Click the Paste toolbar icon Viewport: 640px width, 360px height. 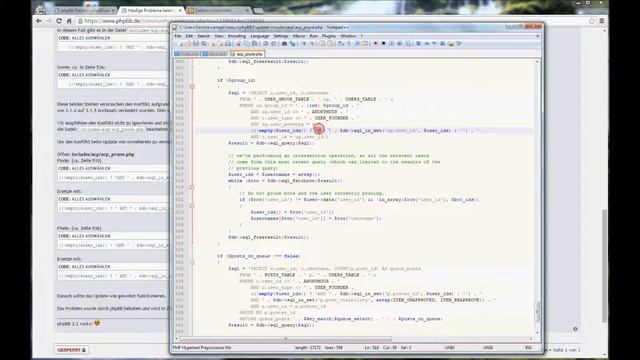(254, 43)
